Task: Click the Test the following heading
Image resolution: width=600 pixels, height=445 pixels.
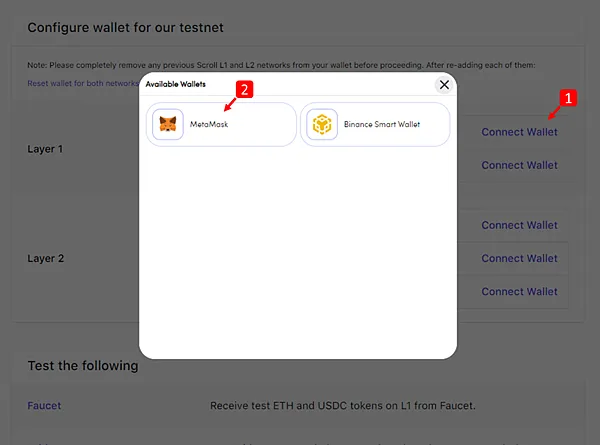Action: pyautogui.click(x=83, y=366)
